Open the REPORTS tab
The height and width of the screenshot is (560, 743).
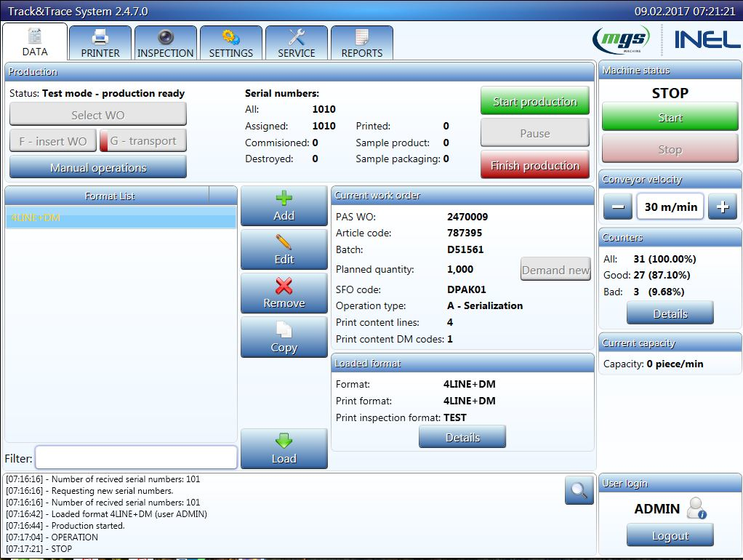click(x=362, y=44)
